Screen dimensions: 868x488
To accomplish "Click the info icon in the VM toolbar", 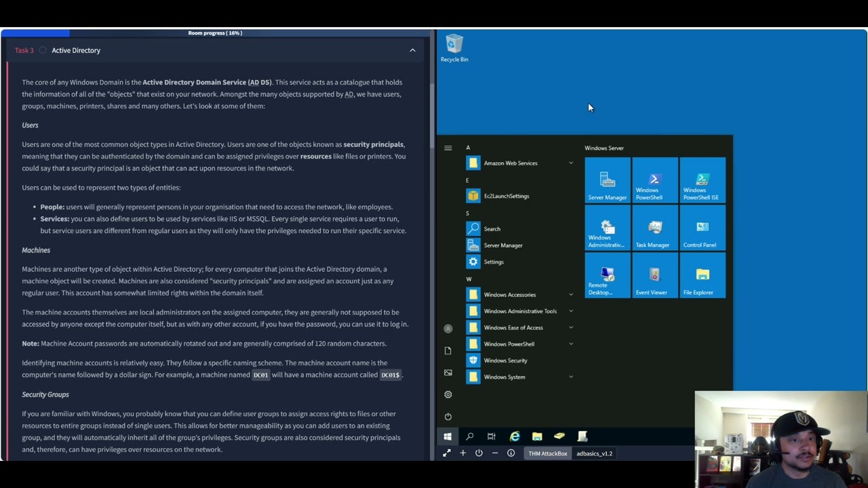I will pos(511,453).
